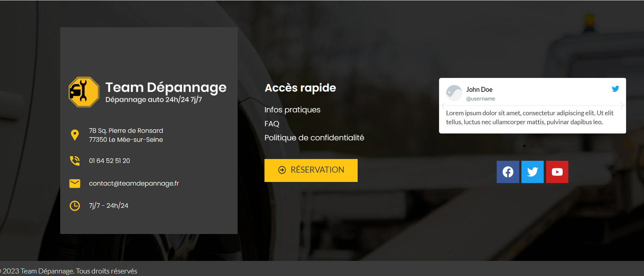The height and width of the screenshot is (276, 644).
Task: Click the 7j/7 - 24h/24 opening hours text
Action: pos(109,206)
